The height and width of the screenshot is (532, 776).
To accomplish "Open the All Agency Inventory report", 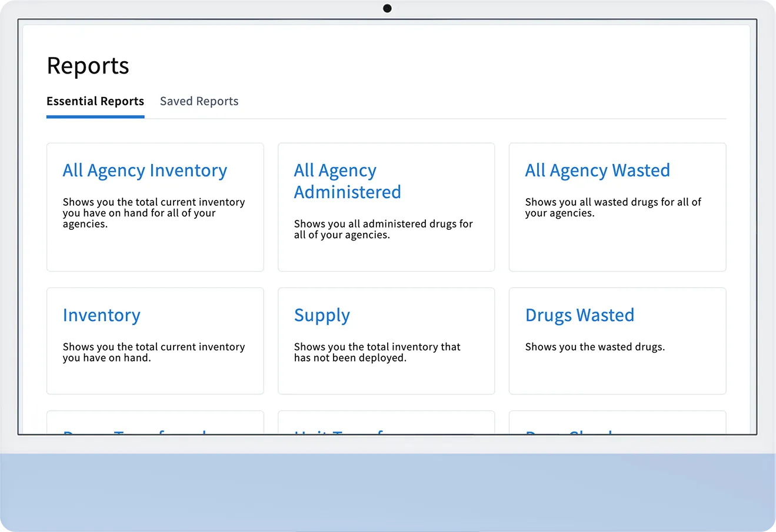I will click(145, 170).
